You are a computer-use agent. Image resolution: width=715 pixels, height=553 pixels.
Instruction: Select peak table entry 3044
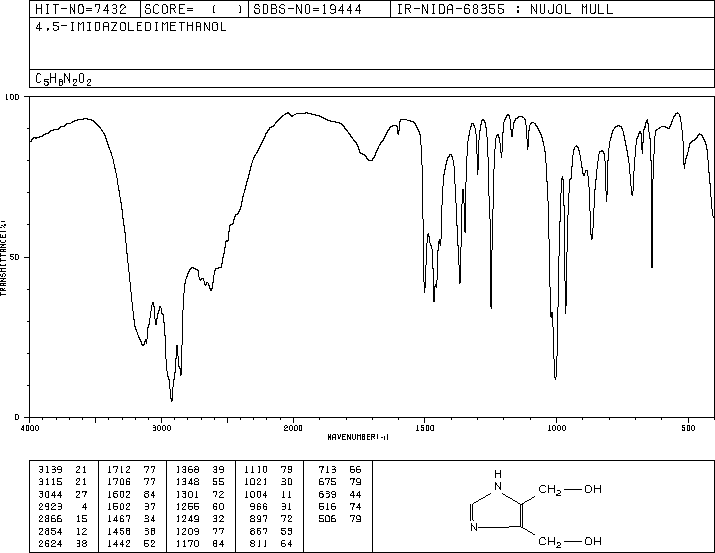click(50, 494)
